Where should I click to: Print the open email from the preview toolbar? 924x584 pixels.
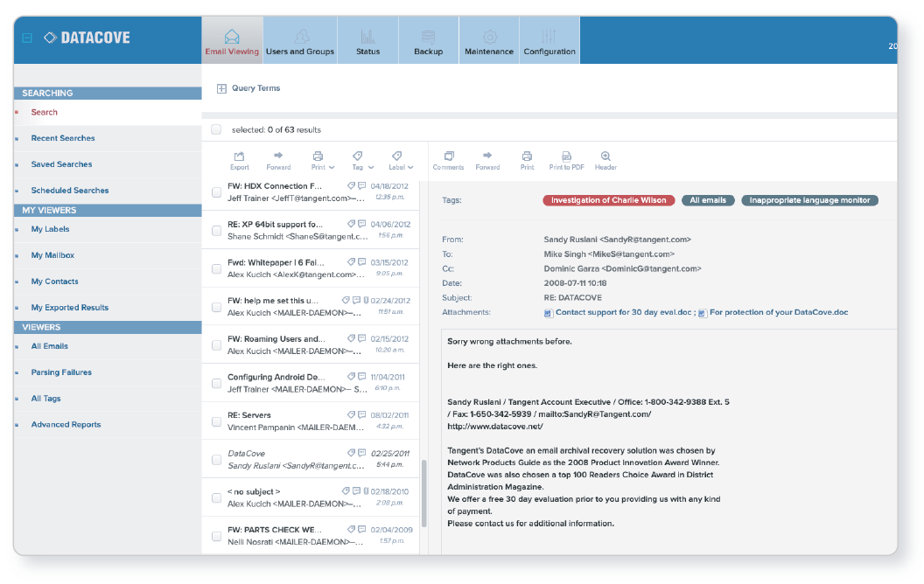click(x=527, y=156)
